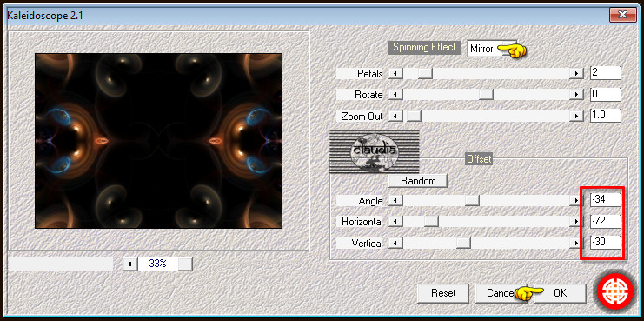Image resolution: width=644 pixels, height=321 pixels.
Task: Click the Petals slider right arrow
Action: click(576, 74)
